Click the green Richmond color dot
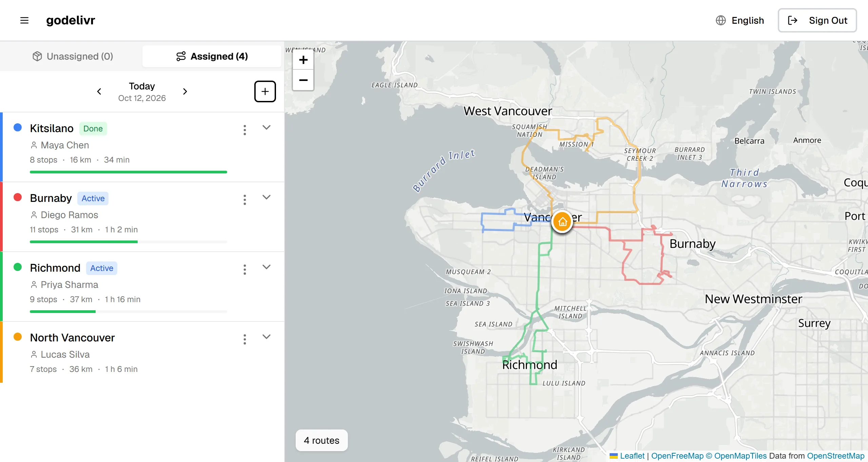 click(18, 267)
